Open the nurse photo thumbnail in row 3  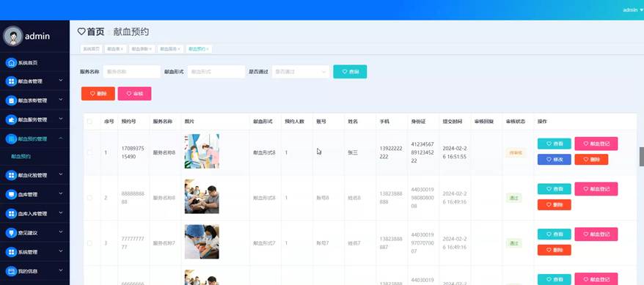[202, 242]
